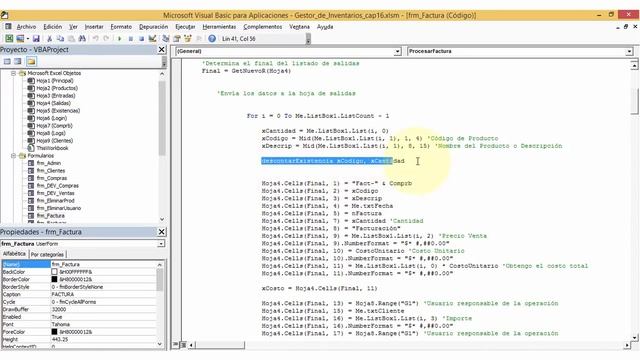Open the ProcesarFactura procedure dropdown
Screen dimensions: 640x360
[629, 51]
